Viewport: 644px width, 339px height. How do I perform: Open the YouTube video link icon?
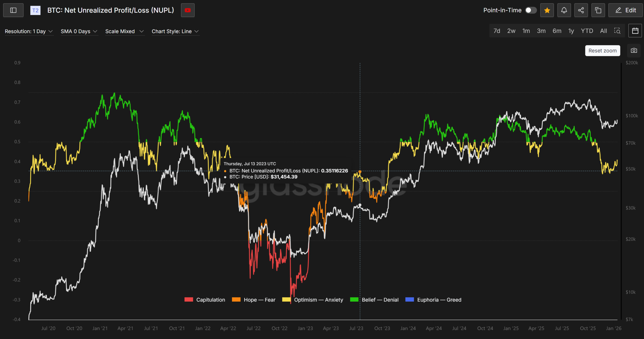click(x=188, y=10)
